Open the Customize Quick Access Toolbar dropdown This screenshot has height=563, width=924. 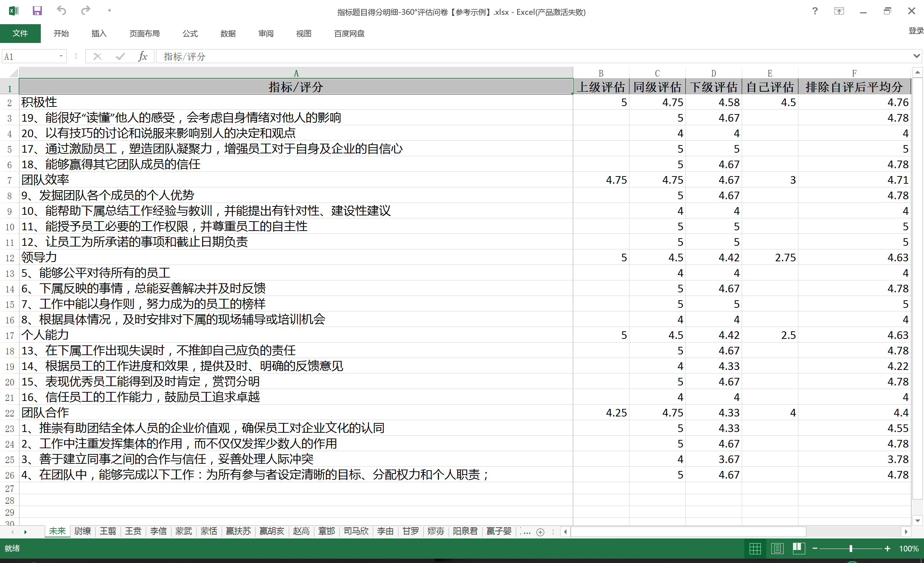tap(109, 10)
